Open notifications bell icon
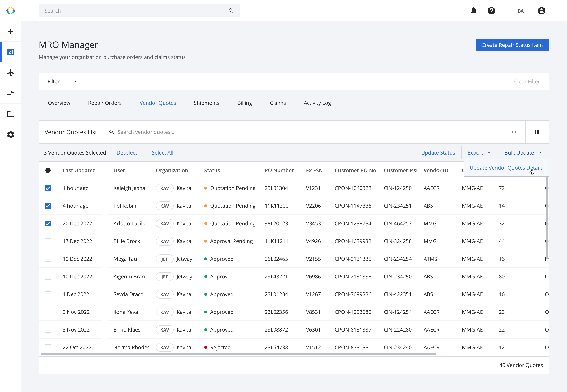Image resolution: width=567 pixels, height=392 pixels. 473,11
